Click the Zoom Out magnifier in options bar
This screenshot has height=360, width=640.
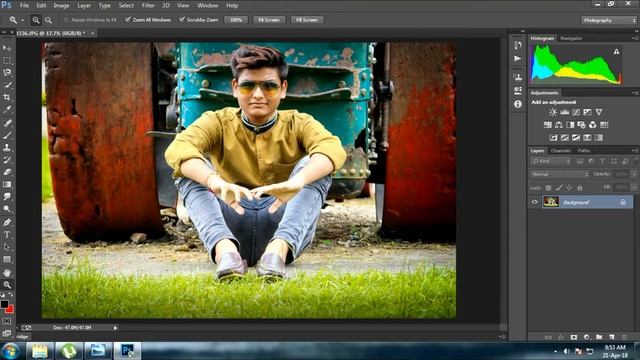coord(48,20)
